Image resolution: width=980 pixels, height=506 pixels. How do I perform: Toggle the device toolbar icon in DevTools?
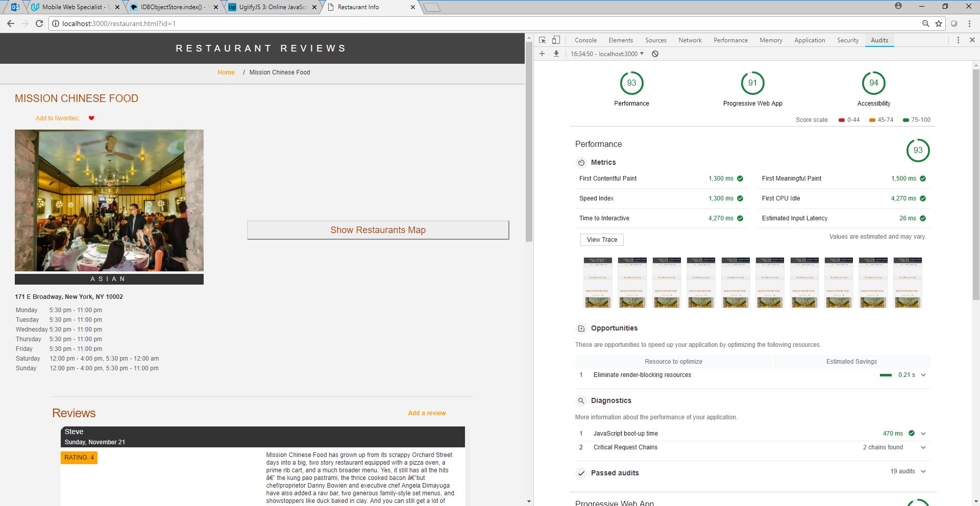pos(556,40)
